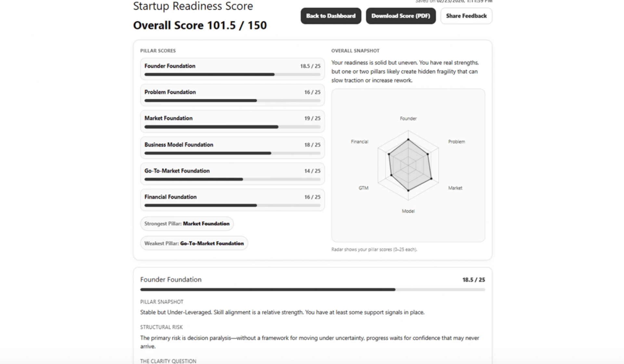The width and height of the screenshot is (624, 364).
Task: Click the decision paralysis risk paragraph
Action: coord(309,342)
